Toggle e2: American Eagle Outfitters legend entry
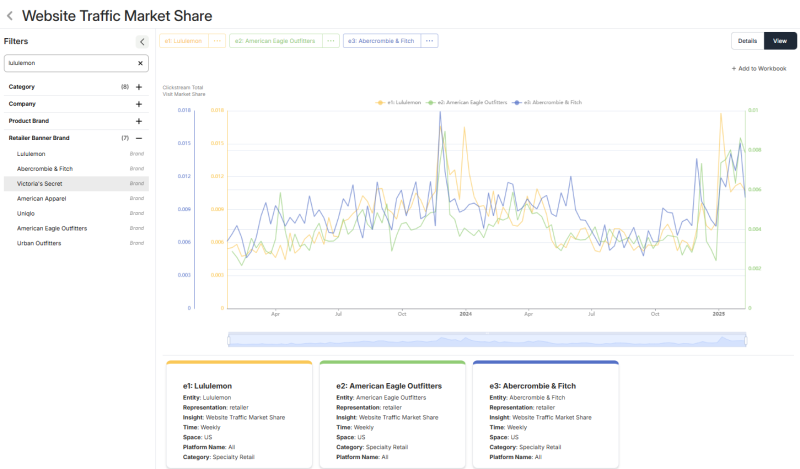 470,102
